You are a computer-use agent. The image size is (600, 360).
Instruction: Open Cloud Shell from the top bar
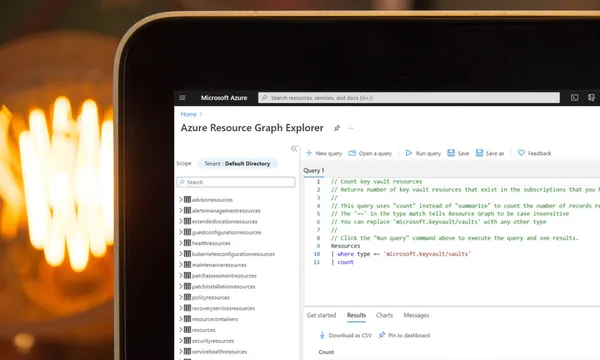(574, 98)
